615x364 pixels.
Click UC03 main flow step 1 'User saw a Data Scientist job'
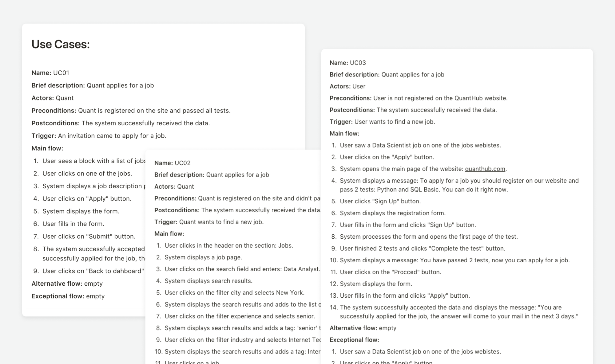pos(420,145)
